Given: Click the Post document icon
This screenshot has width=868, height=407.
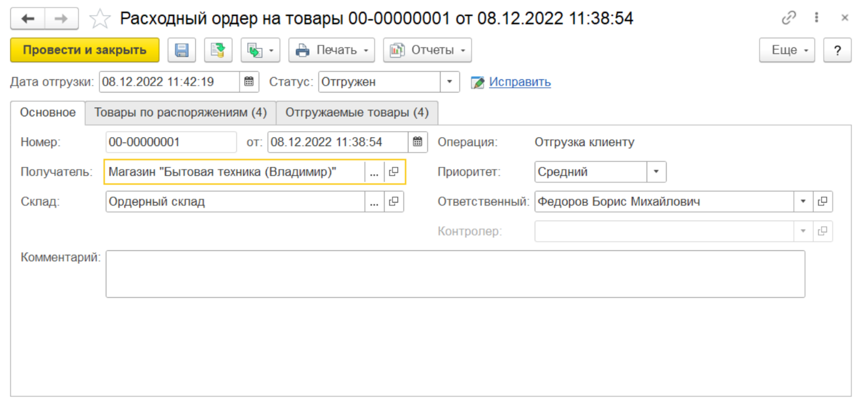Looking at the screenshot, I should 218,51.
